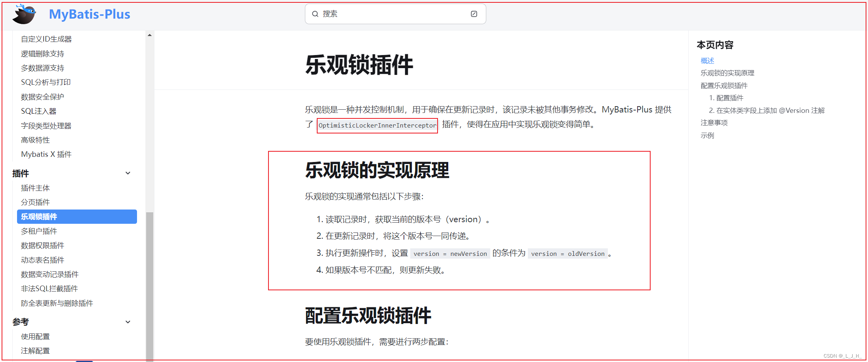Screen dimensions: 868x362
Task: Open 高级特性 in sidebar
Action: pos(35,140)
